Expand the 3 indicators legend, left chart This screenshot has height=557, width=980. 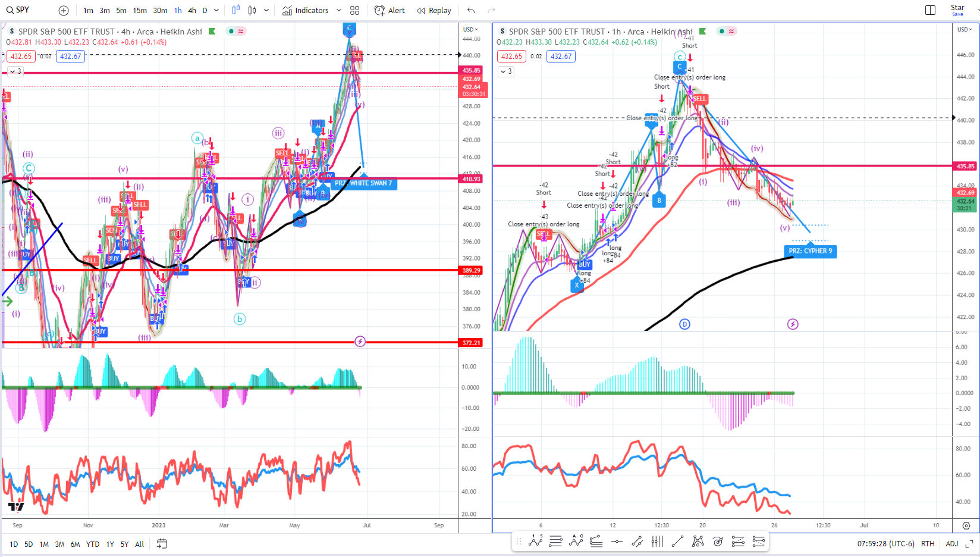pyautogui.click(x=15, y=71)
